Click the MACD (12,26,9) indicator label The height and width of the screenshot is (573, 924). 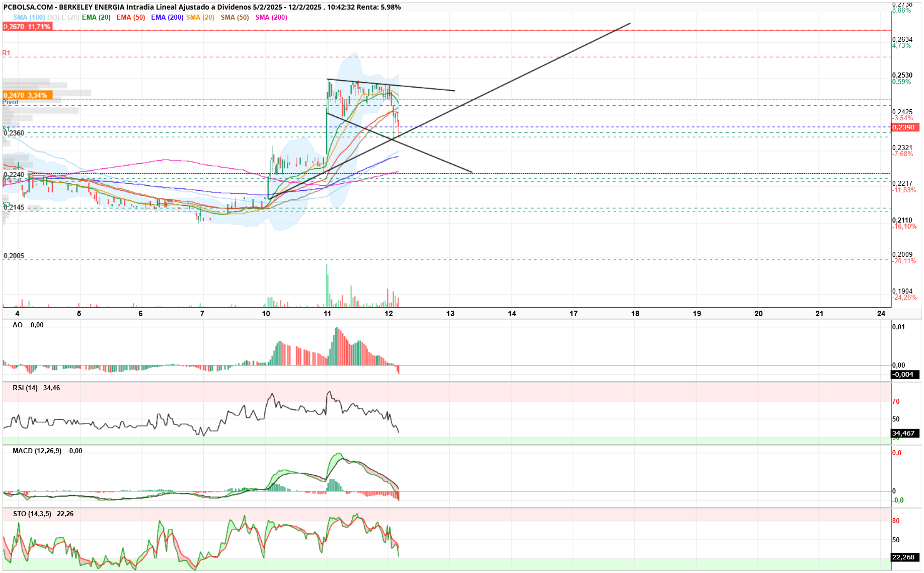point(37,451)
